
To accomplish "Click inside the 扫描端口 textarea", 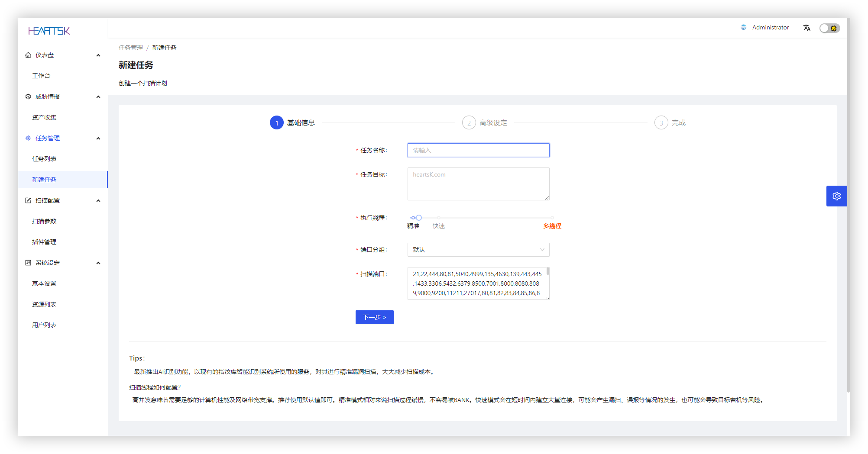I will (478, 283).
